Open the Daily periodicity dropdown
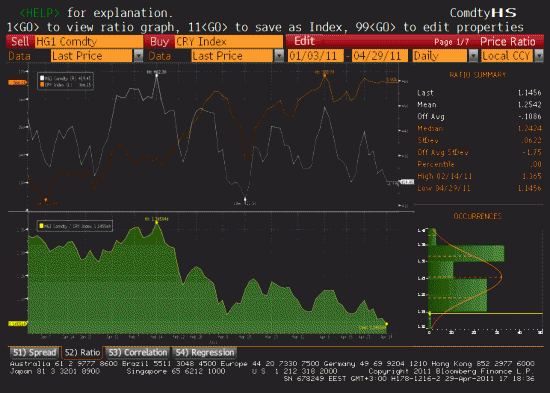 pyautogui.click(x=473, y=56)
